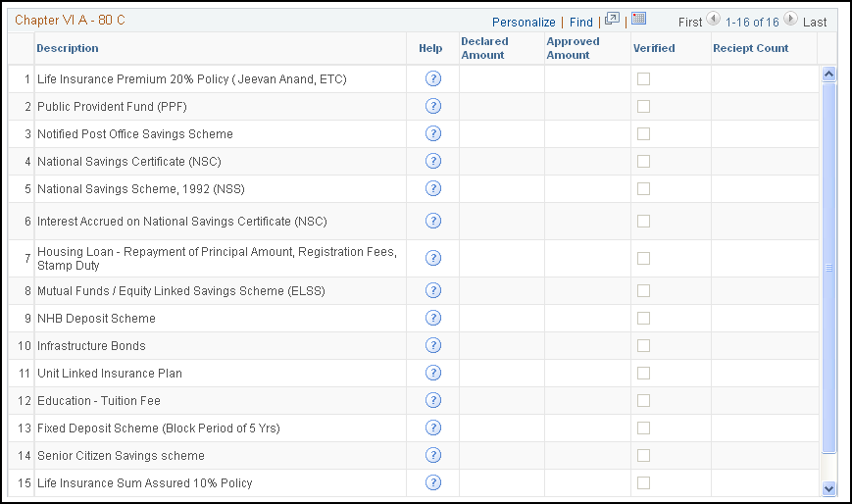Go to previous rows arrow near First
Image resolution: width=852 pixels, height=504 pixels.
pos(713,19)
